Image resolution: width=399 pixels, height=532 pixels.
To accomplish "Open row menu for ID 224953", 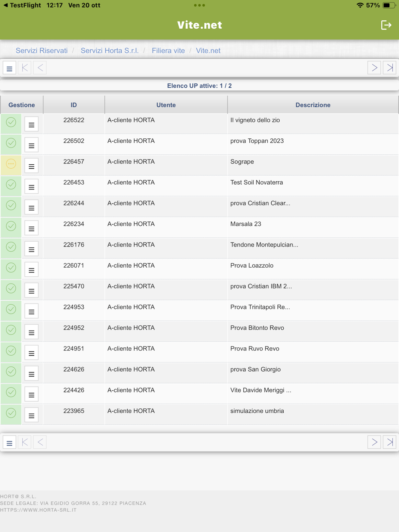I will (x=32, y=311).
